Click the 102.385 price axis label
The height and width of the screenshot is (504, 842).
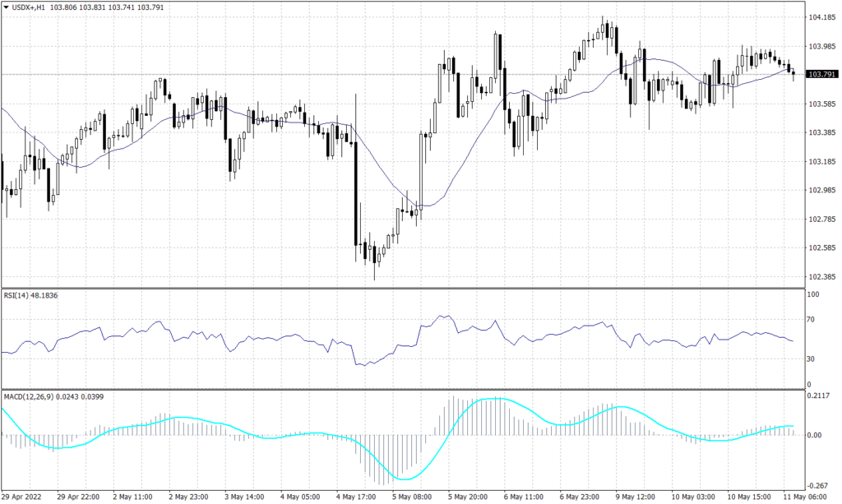(821, 277)
